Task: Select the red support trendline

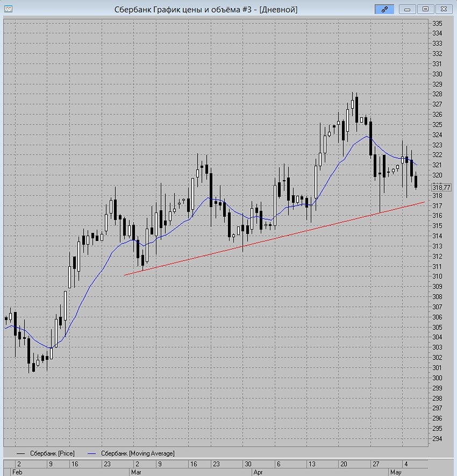Action: pos(275,239)
